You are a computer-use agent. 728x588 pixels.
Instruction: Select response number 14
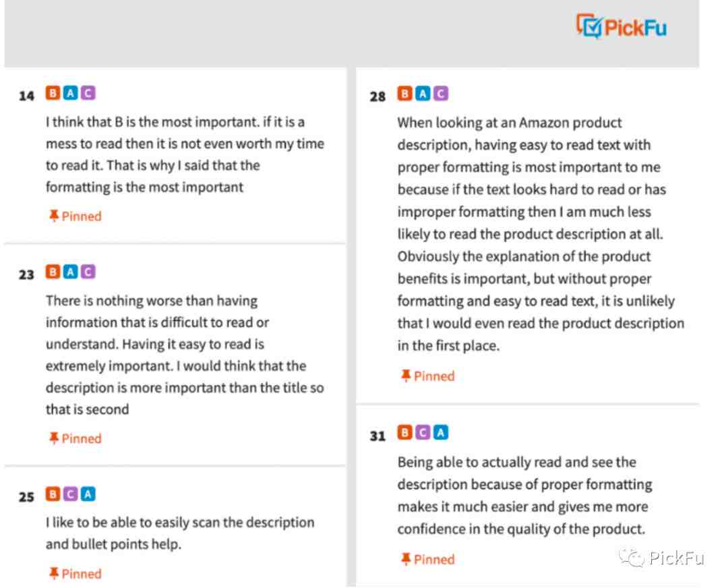(x=26, y=96)
